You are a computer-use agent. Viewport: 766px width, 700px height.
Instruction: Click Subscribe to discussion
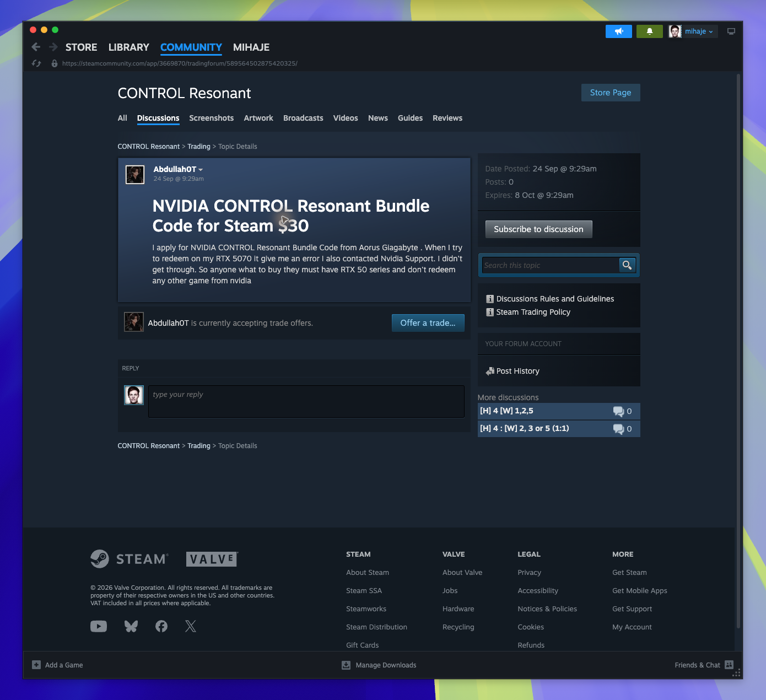538,229
